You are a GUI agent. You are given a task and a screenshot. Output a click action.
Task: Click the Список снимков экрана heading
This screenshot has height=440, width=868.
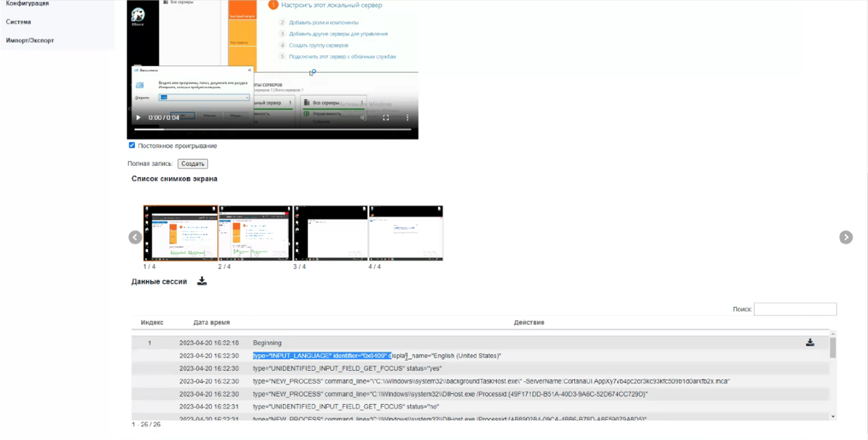174,179
